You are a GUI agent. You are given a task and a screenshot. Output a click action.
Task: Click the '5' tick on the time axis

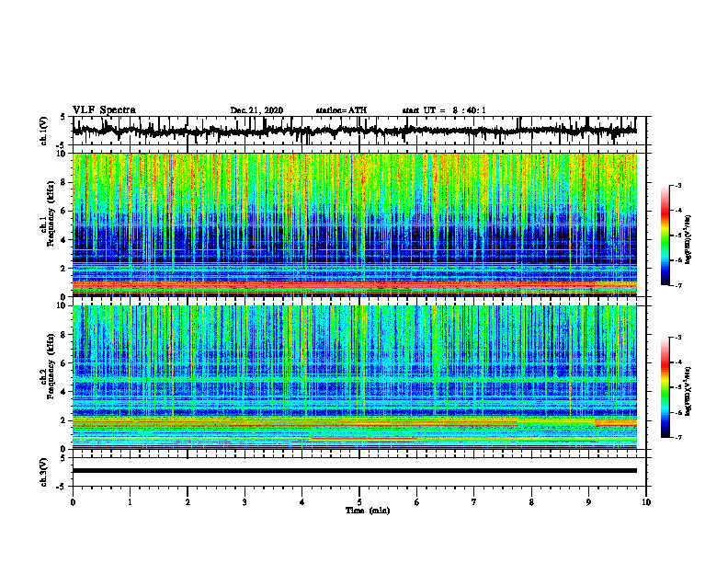[x=359, y=502]
